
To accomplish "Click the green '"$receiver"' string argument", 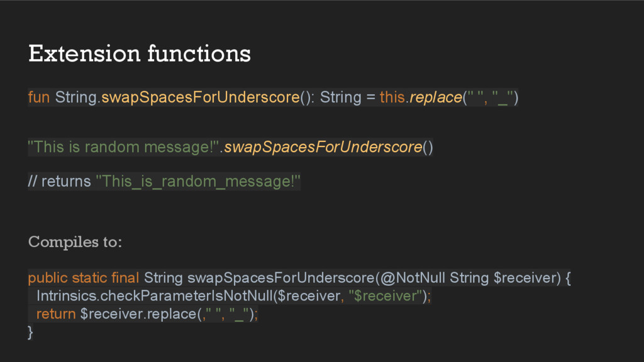I will click(x=386, y=296).
